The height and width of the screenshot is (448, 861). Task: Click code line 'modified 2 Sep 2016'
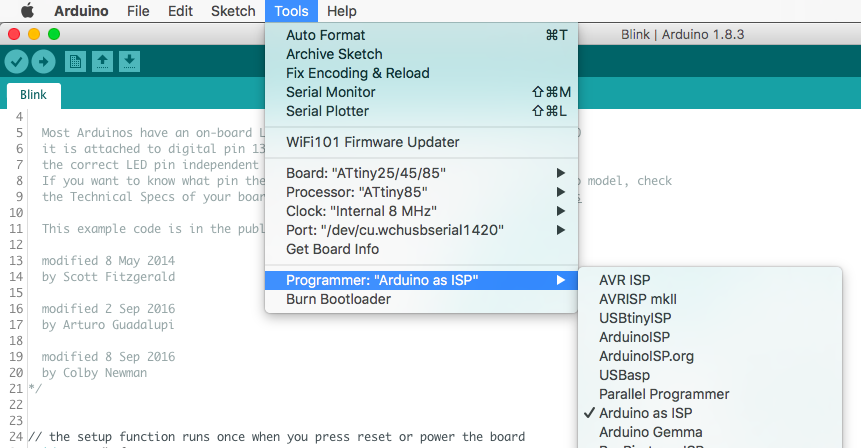[108, 309]
